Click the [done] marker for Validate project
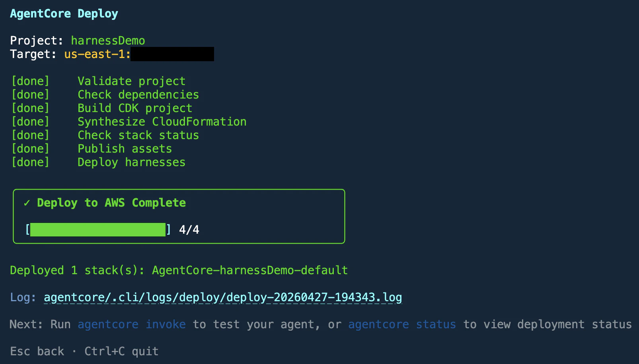This screenshot has height=364, width=639. pyautogui.click(x=30, y=81)
